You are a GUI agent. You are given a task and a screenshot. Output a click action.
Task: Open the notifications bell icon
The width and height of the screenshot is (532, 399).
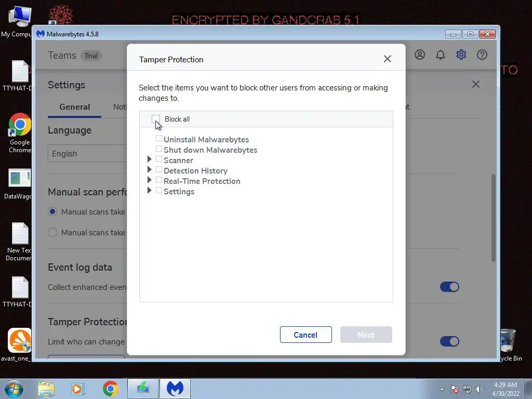point(441,55)
